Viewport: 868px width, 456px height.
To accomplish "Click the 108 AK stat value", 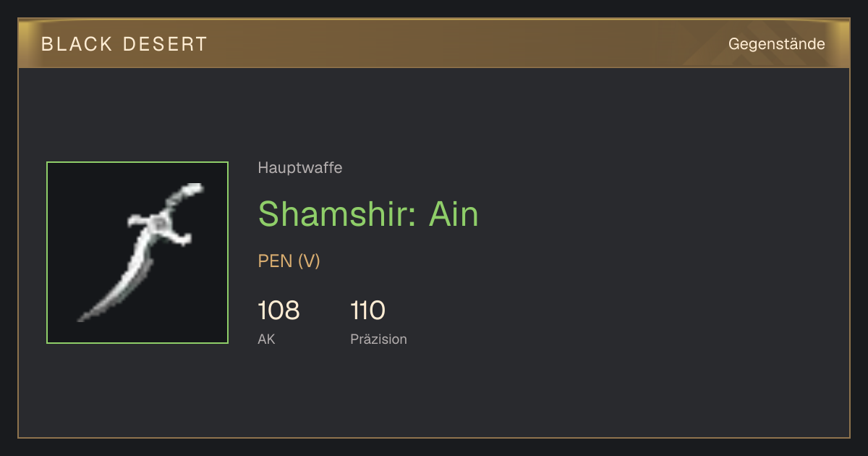I will (x=278, y=311).
